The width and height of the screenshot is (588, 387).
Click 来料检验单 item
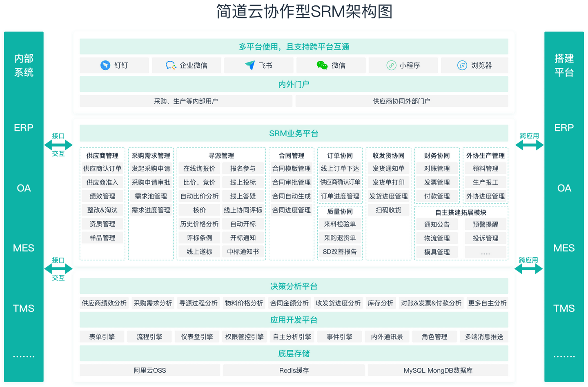pos(340,224)
